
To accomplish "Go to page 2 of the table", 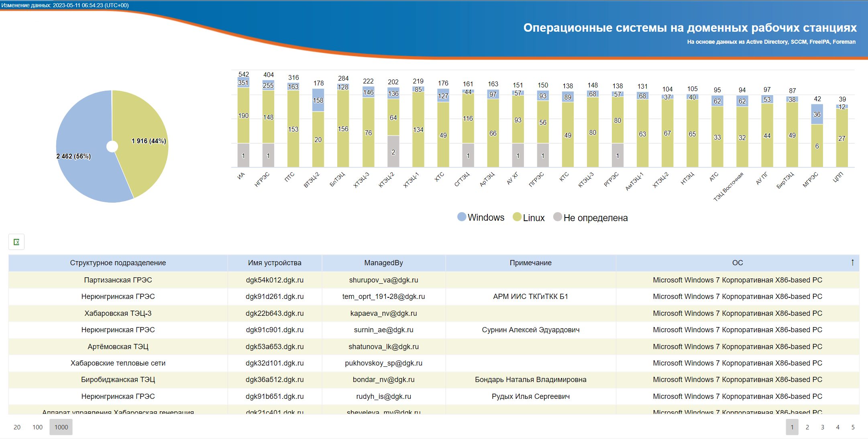I will 807,427.
